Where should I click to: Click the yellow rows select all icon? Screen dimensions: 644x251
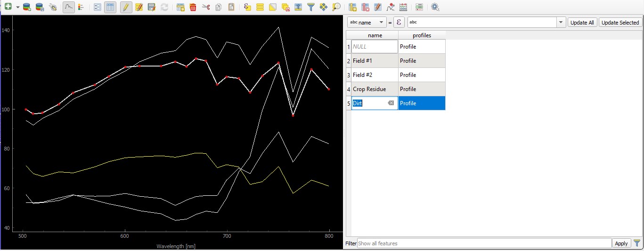tap(260, 7)
